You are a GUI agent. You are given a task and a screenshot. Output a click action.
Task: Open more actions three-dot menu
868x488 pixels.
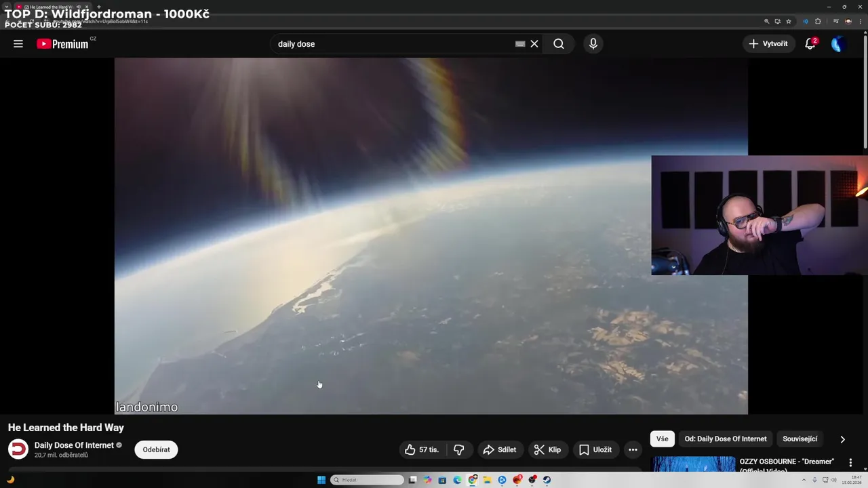[633, 449]
